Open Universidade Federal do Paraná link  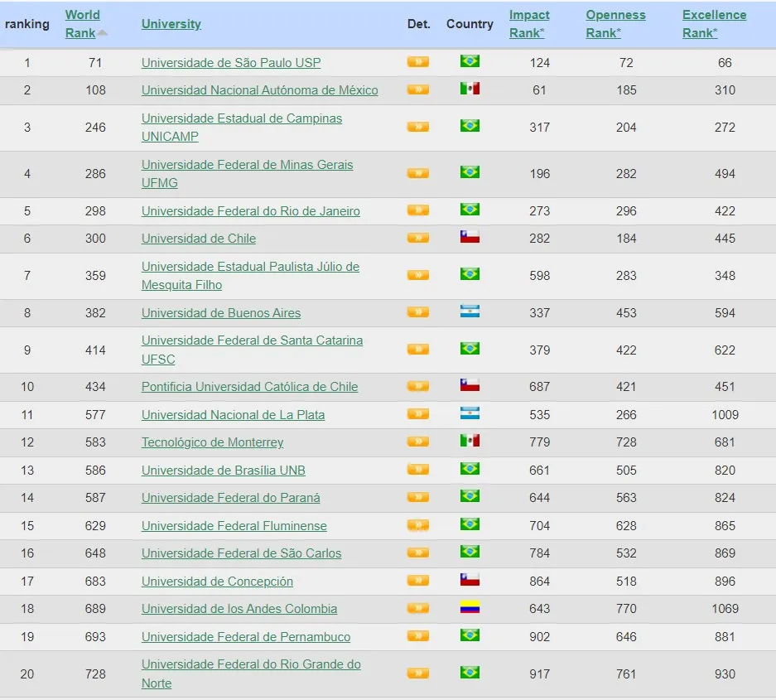coord(230,498)
